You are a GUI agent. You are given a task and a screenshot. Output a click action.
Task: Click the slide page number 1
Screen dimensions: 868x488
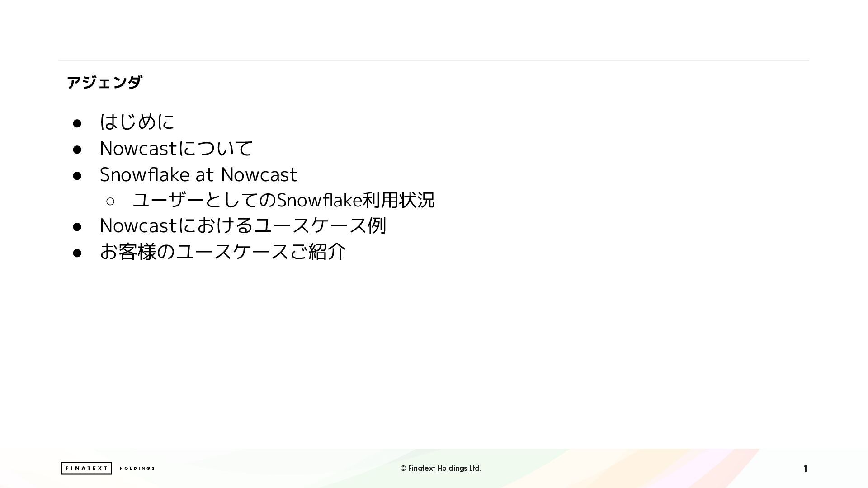pos(805,469)
